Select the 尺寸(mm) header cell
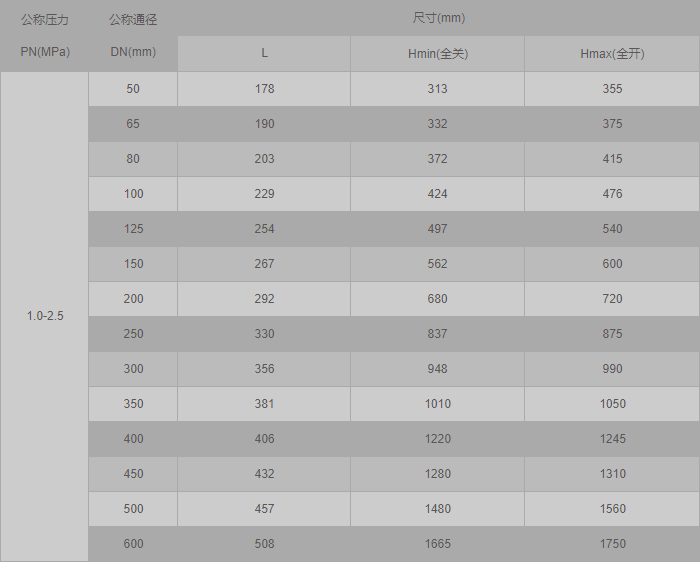Screen dimensions: 700x562 (x=438, y=18)
